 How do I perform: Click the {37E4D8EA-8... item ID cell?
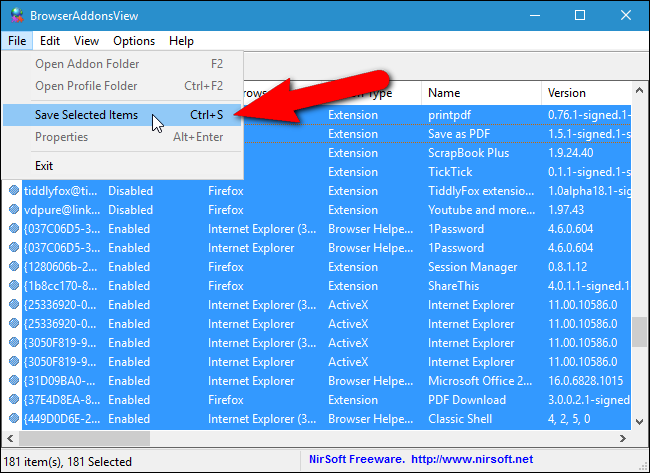(x=62, y=400)
